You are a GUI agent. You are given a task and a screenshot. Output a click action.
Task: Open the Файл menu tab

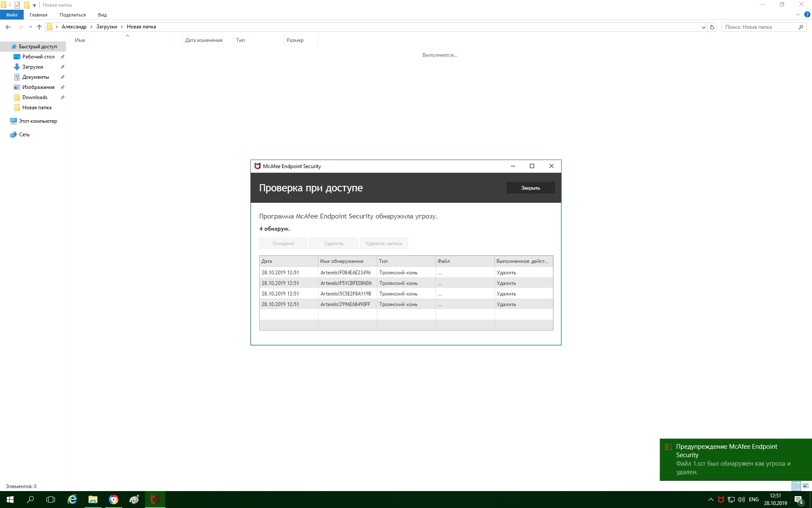[x=11, y=15]
